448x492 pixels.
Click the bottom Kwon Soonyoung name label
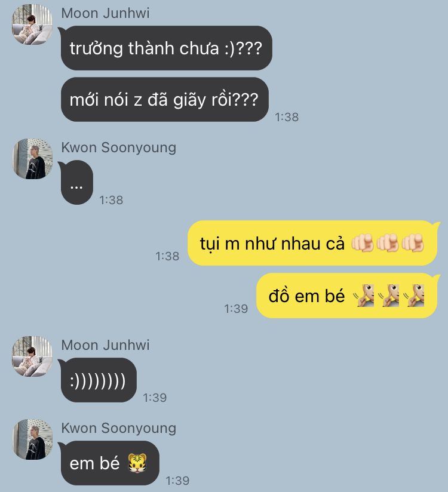pyautogui.click(x=119, y=428)
